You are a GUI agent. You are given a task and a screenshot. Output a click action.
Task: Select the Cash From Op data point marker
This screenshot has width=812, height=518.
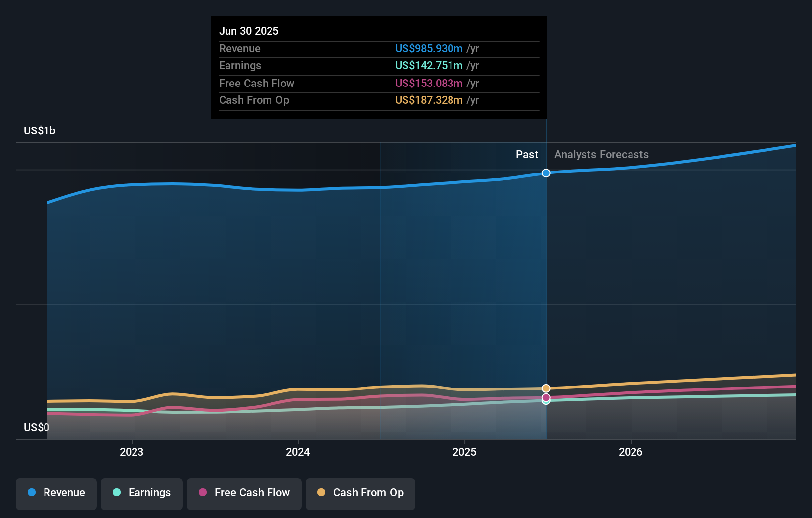(546, 388)
